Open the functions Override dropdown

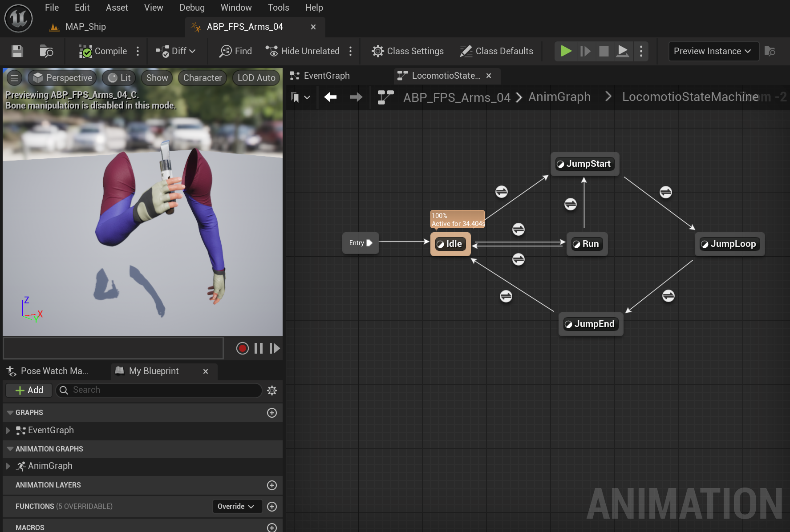236,507
